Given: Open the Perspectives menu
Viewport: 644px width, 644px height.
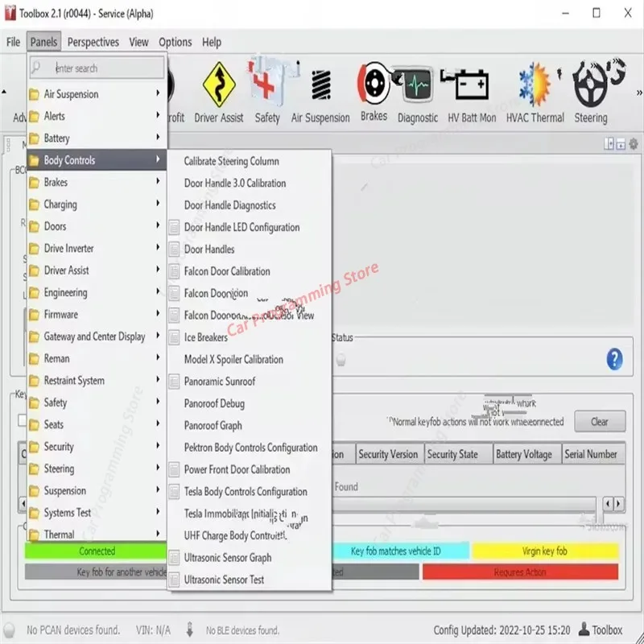Looking at the screenshot, I should pos(93,42).
